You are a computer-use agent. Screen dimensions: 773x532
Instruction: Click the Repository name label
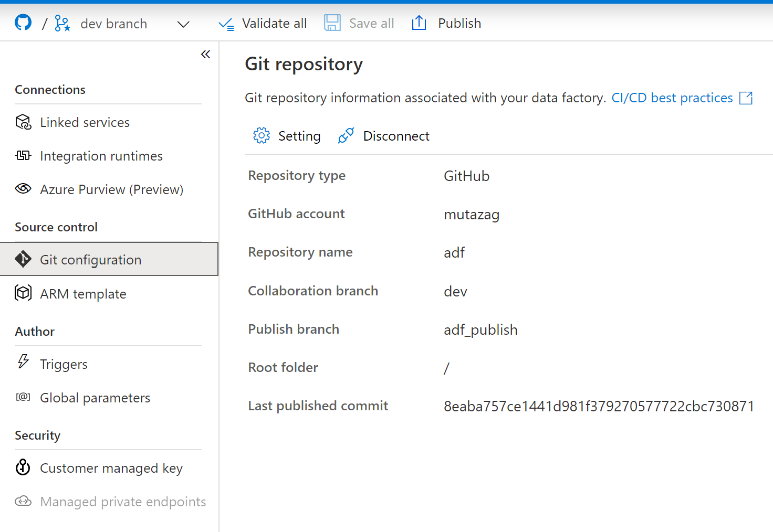pos(300,252)
